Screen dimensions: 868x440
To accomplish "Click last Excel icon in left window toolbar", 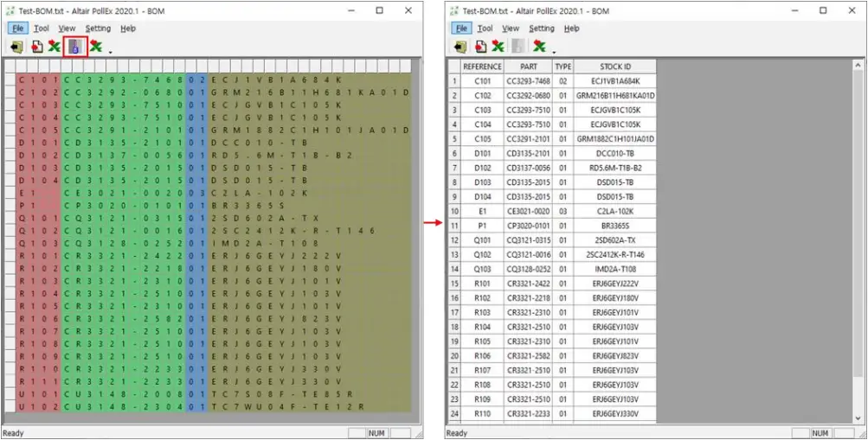I will click(96, 47).
